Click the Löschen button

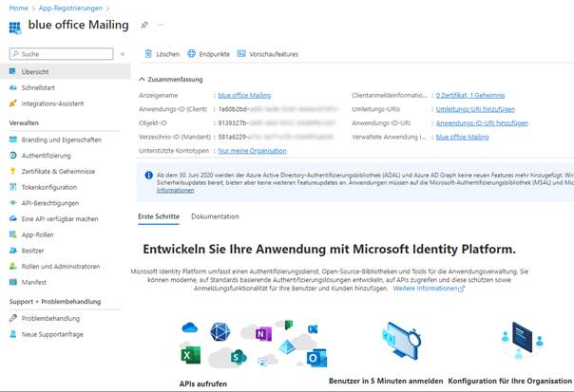point(163,54)
